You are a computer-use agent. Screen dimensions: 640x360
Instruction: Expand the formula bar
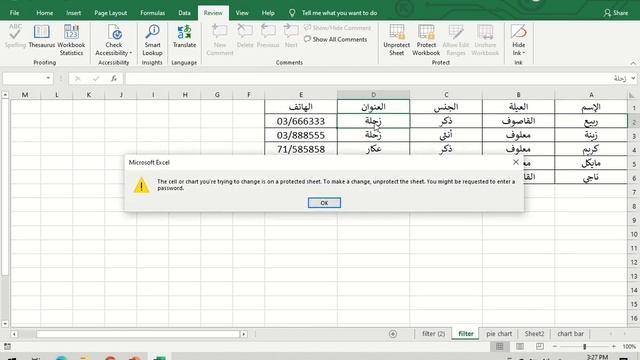pyautogui.click(x=633, y=78)
